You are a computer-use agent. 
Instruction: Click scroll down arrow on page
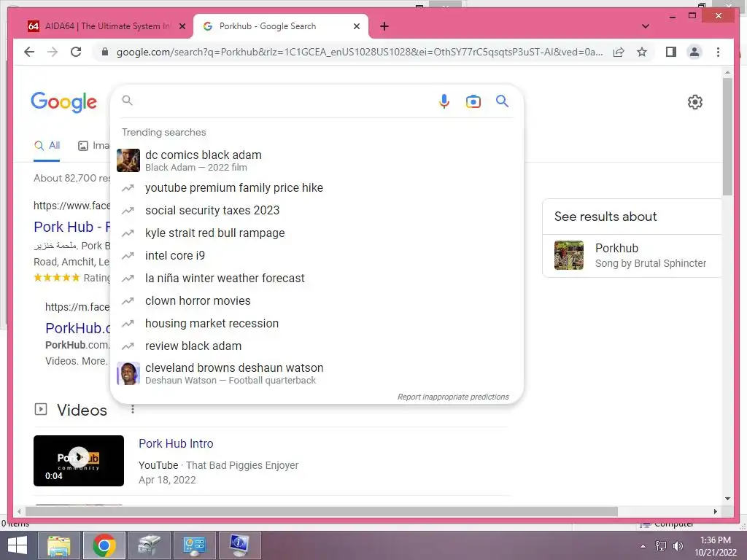727,499
